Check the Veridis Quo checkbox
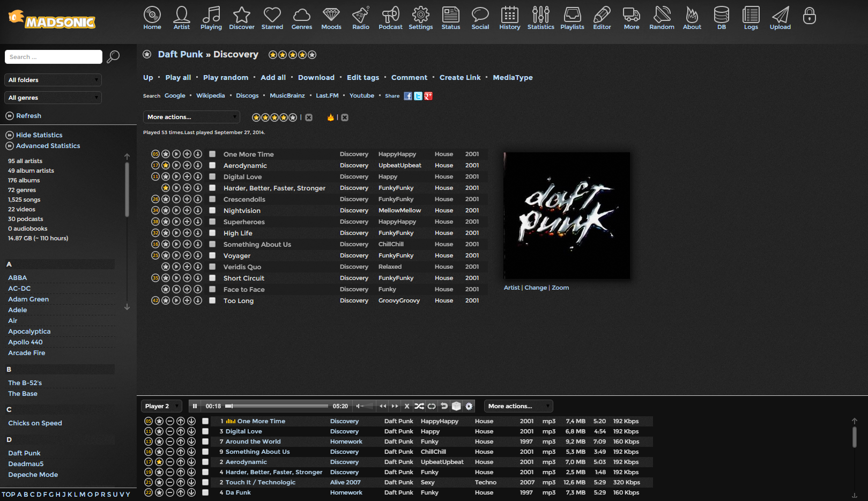The width and height of the screenshot is (868, 501). (212, 267)
